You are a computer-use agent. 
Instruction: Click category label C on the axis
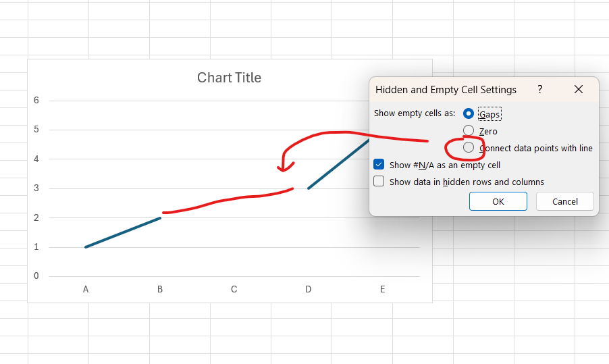tap(234, 290)
